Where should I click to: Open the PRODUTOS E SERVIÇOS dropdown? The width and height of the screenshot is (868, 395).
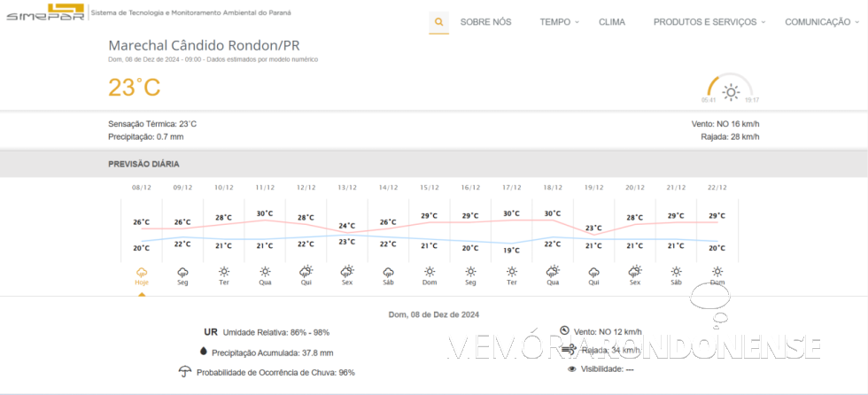click(709, 22)
